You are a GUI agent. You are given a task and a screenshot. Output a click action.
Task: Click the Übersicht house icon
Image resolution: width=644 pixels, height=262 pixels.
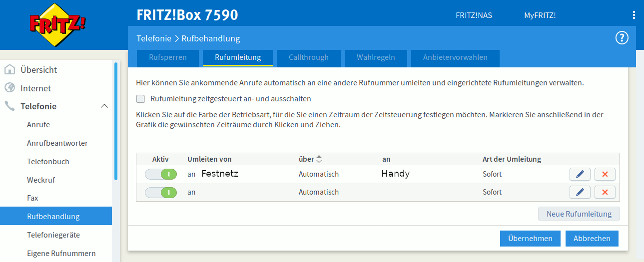click(9, 69)
